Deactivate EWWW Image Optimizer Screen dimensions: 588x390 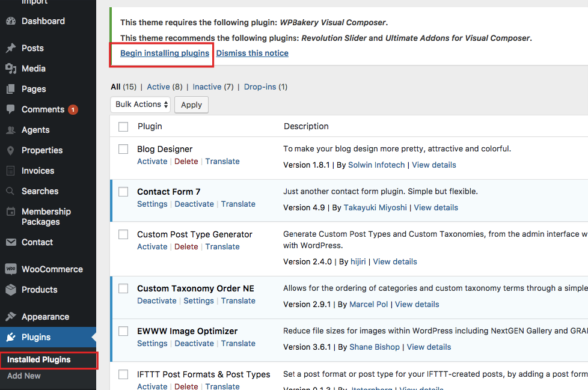[194, 343]
